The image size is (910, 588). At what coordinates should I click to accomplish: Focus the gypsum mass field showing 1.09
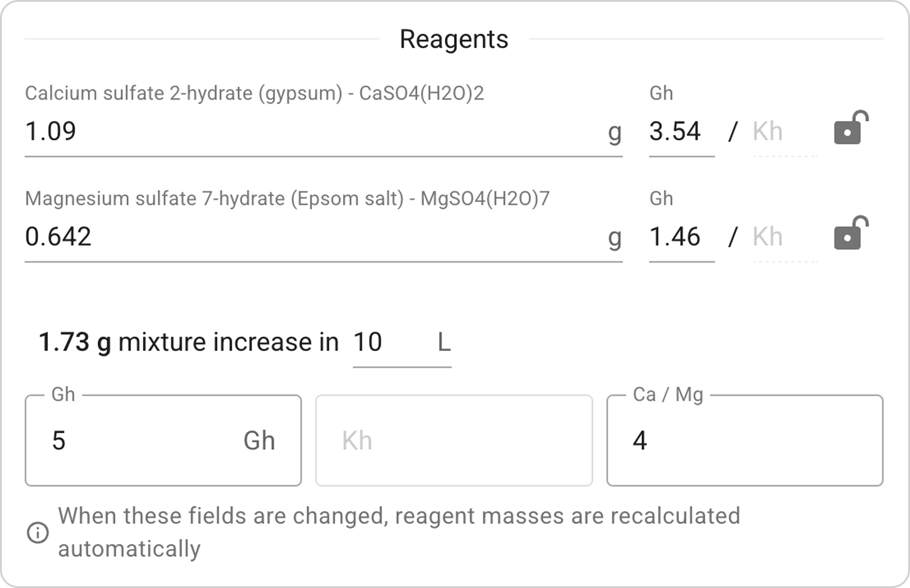[314, 132]
